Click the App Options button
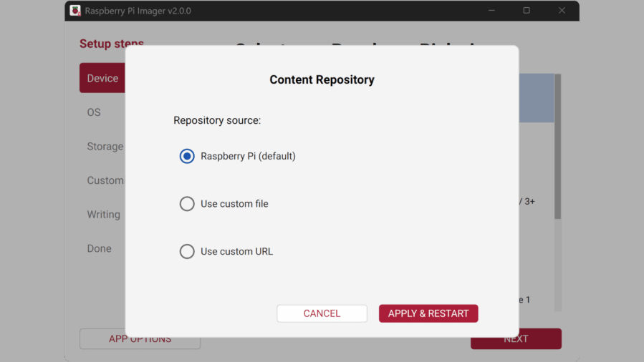 (x=140, y=339)
